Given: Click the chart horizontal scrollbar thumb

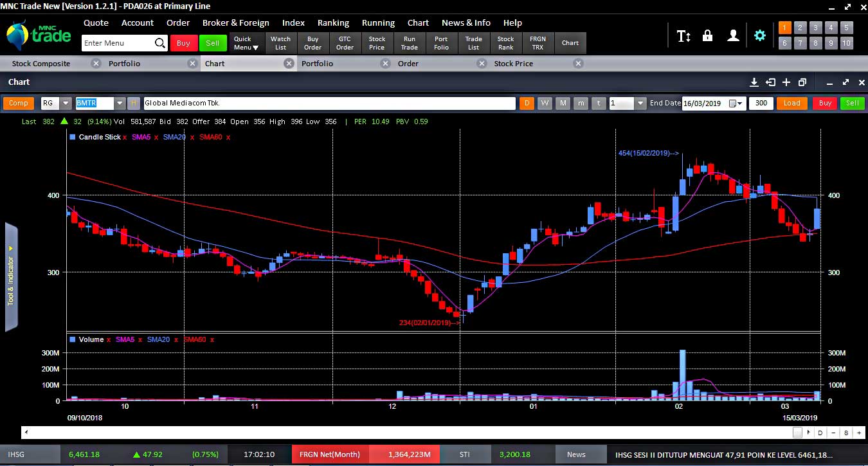Looking at the screenshot, I should (x=797, y=433).
